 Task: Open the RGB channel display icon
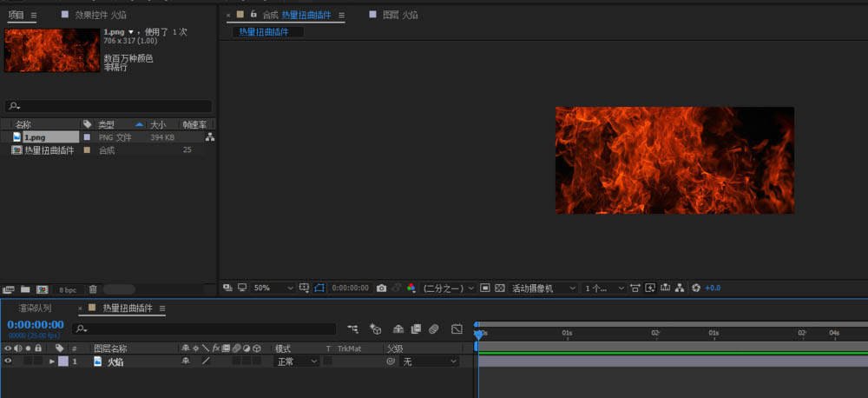[x=411, y=289]
